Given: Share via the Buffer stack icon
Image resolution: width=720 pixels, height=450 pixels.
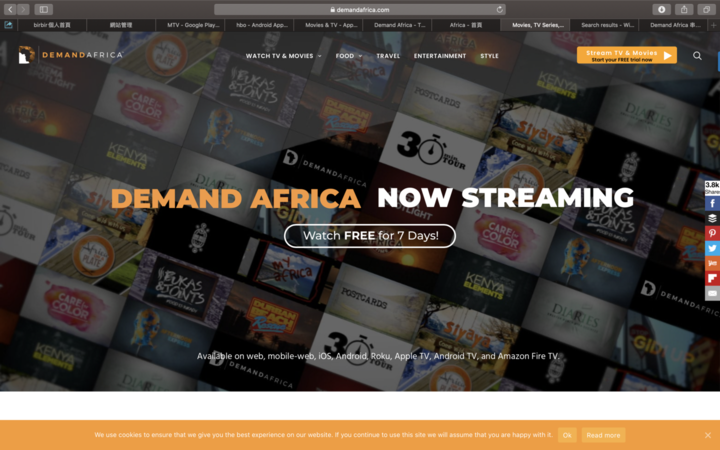Looking at the screenshot, I should pos(712,218).
